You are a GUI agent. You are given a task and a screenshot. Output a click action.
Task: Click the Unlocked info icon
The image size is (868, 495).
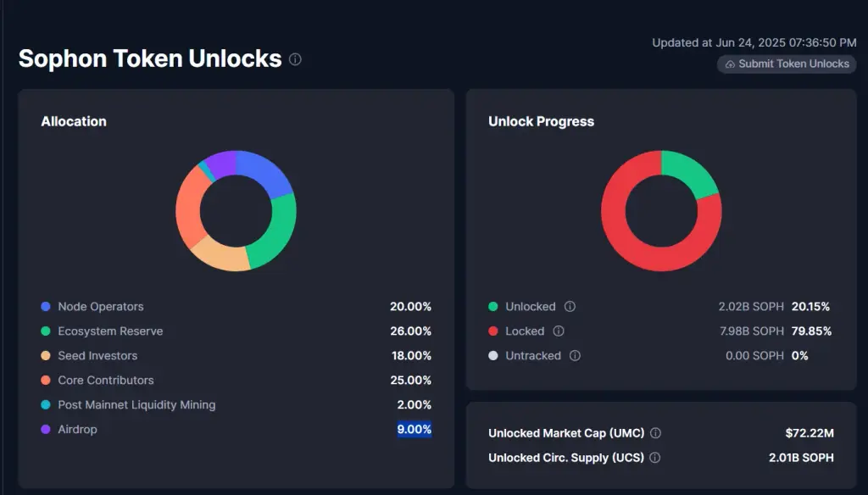pos(570,306)
